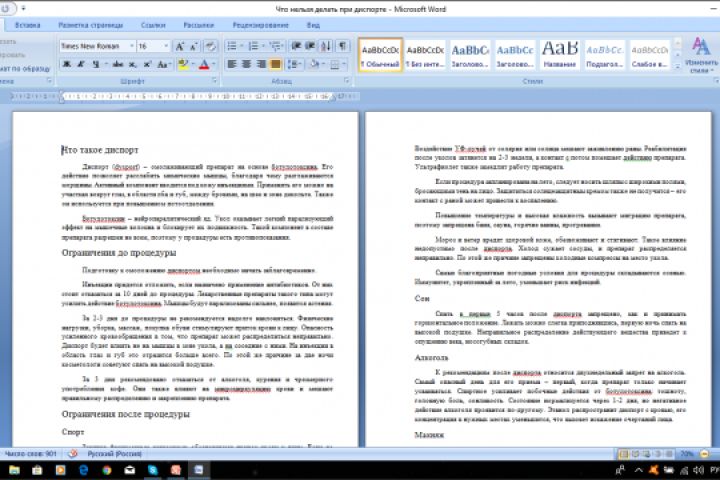Change text case with the Aa icon
Screen dimensions: 720x480
click(x=163, y=65)
